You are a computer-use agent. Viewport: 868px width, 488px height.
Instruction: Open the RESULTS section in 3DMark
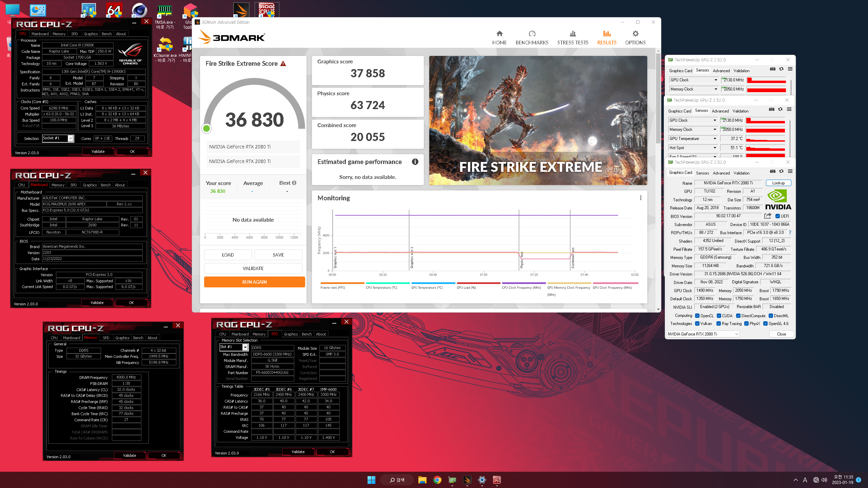[x=607, y=38]
